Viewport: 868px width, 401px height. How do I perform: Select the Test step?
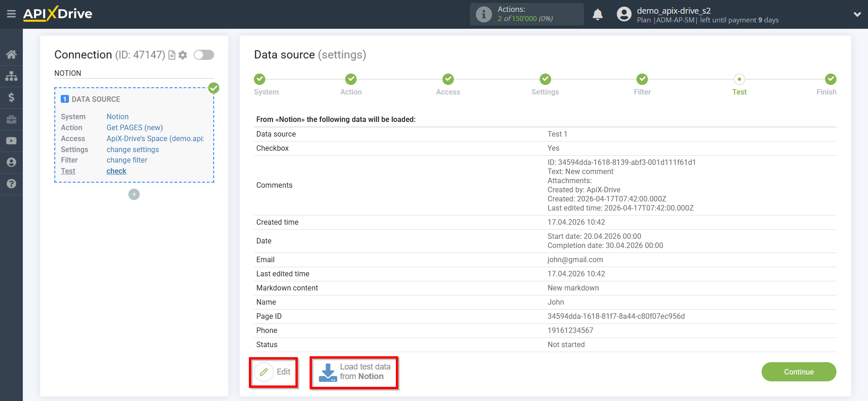[x=739, y=79]
